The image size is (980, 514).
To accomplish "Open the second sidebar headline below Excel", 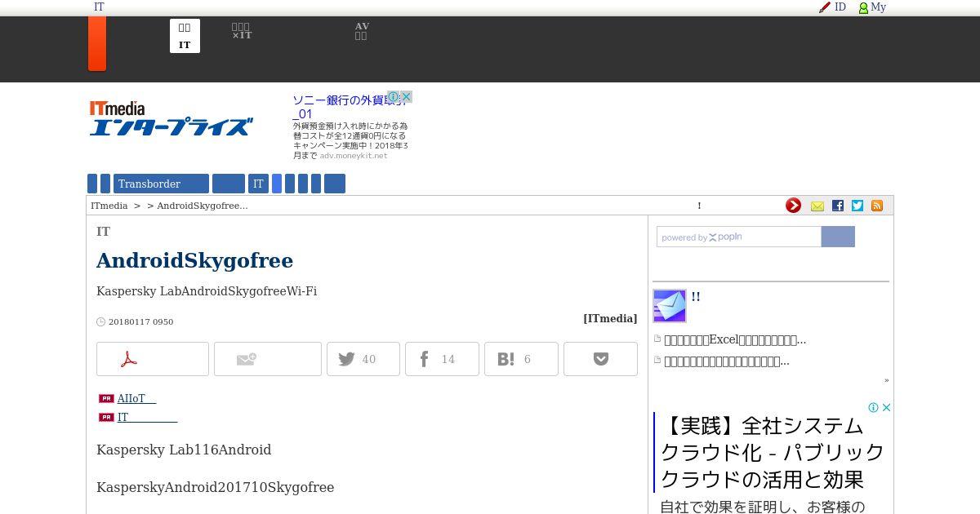I will click(727, 361).
